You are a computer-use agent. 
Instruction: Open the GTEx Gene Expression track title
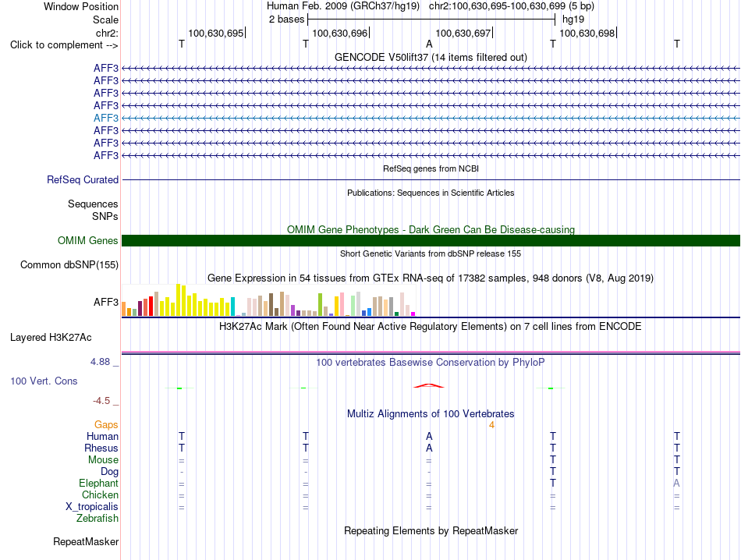431,278
